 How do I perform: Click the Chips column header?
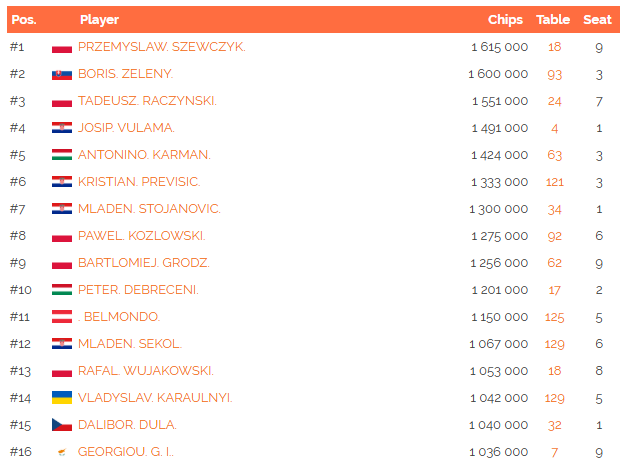(x=505, y=19)
